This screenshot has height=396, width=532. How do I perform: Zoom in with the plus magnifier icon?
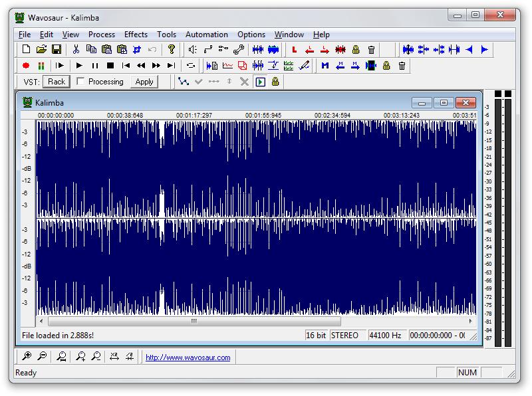point(27,356)
